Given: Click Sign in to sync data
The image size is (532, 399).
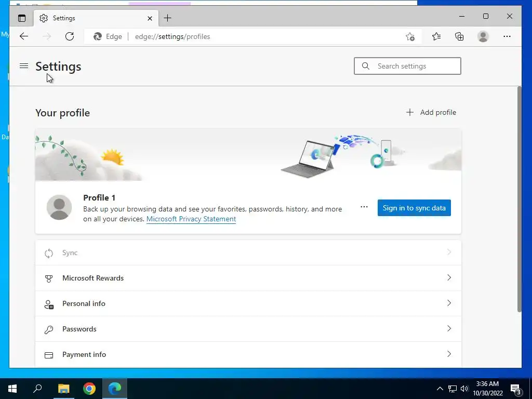Looking at the screenshot, I should click(x=414, y=208).
